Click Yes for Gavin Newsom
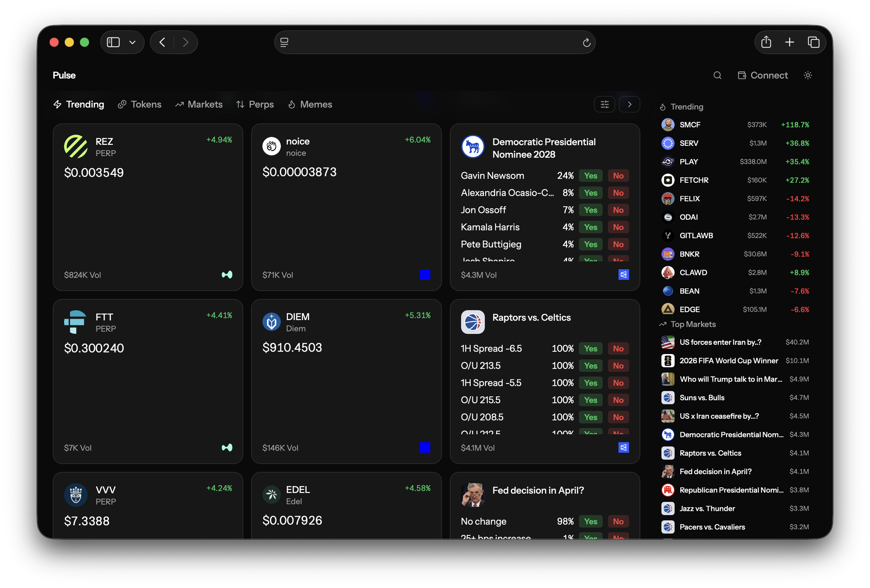Image resolution: width=870 pixels, height=588 pixels. tap(590, 176)
